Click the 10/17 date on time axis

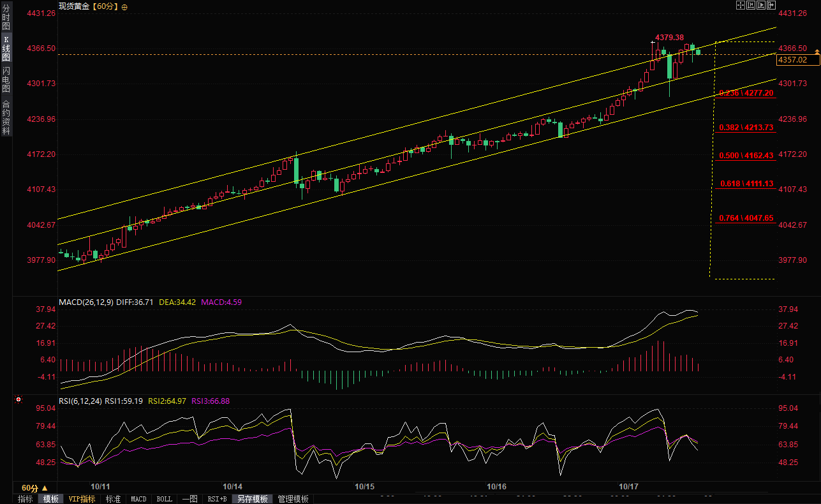[628, 487]
